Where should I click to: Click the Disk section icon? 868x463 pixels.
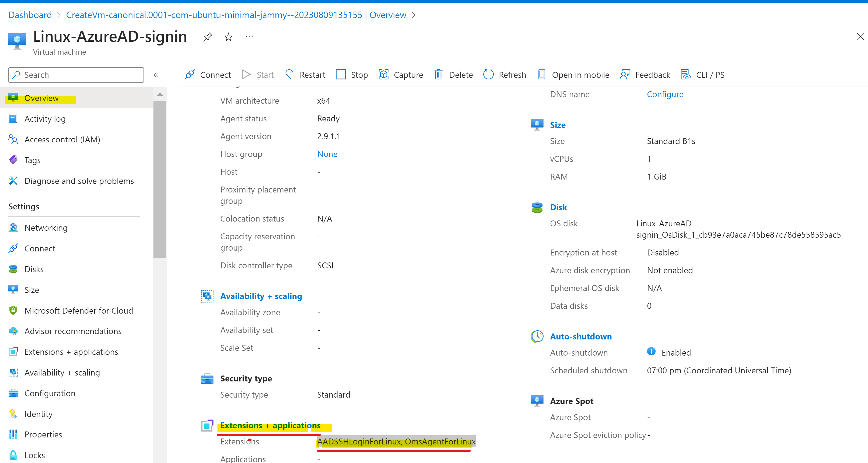point(537,207)
